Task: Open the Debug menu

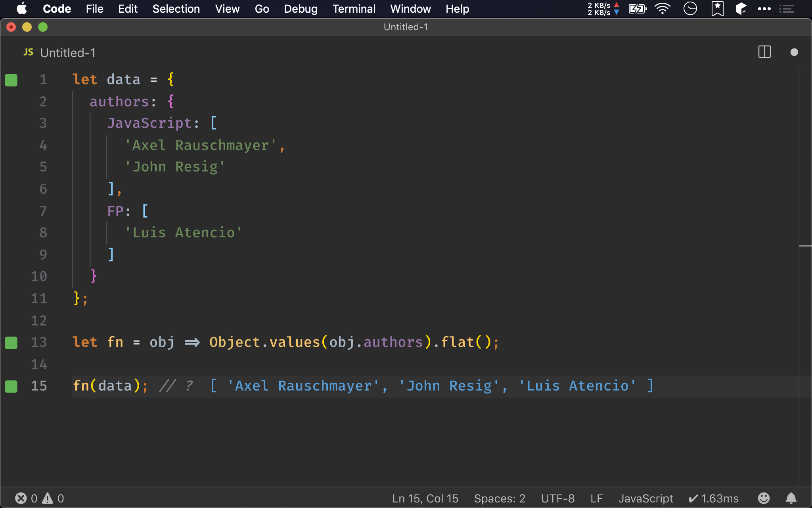Action: [301, 9]
